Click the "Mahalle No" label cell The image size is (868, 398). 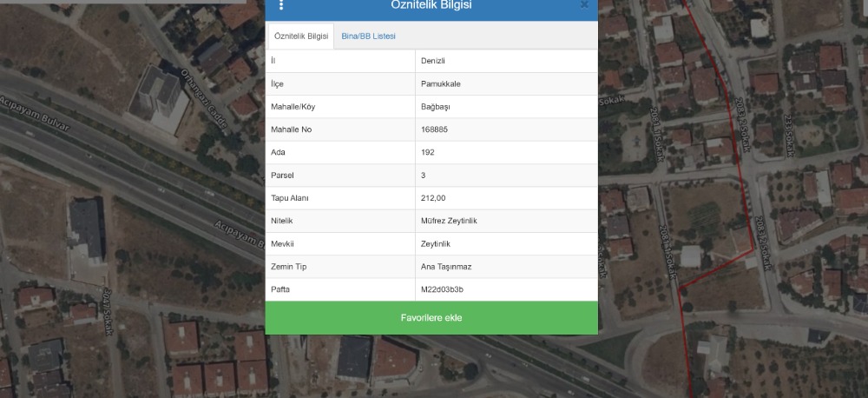pyautogui.click(x=340, y=129)
